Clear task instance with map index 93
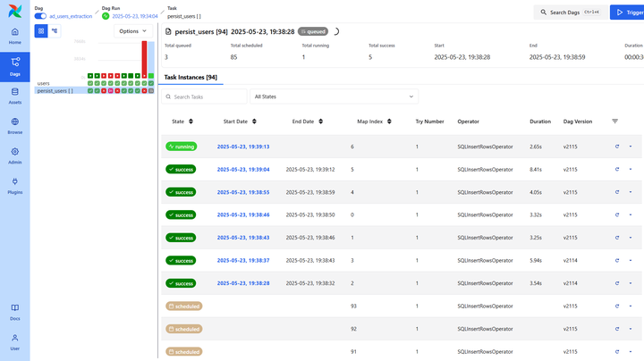Screen dimensions: 644x361 pos(617,306)
